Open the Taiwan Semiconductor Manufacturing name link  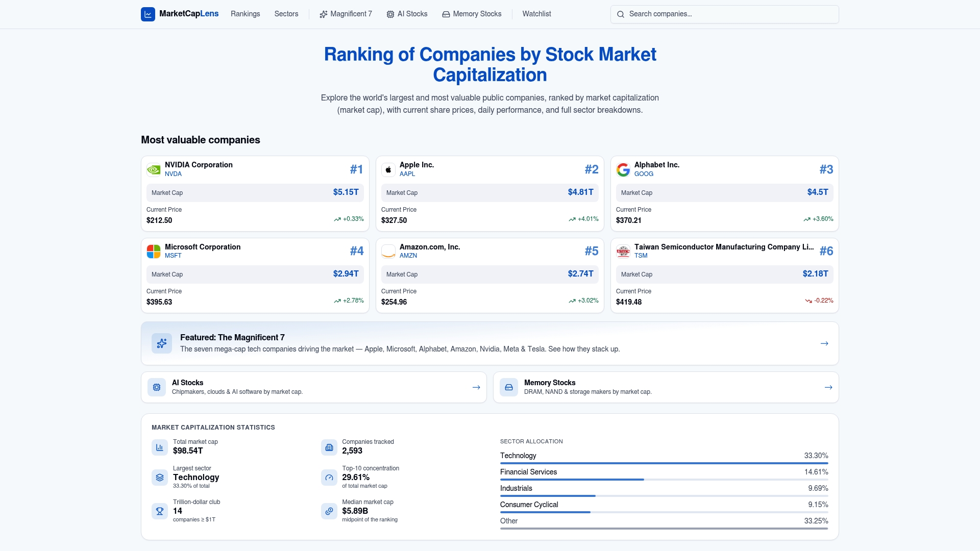pyautogui.click(x=724, y=247)
